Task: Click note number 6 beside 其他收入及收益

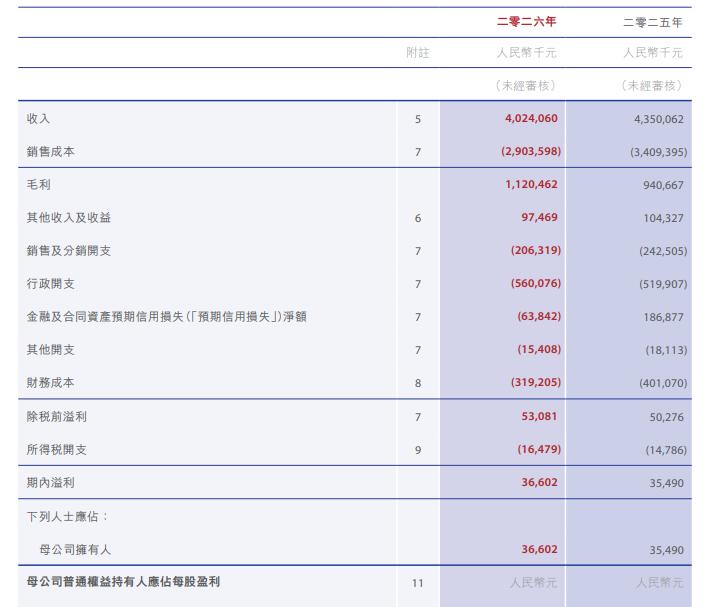Action: tap(418, 218)
